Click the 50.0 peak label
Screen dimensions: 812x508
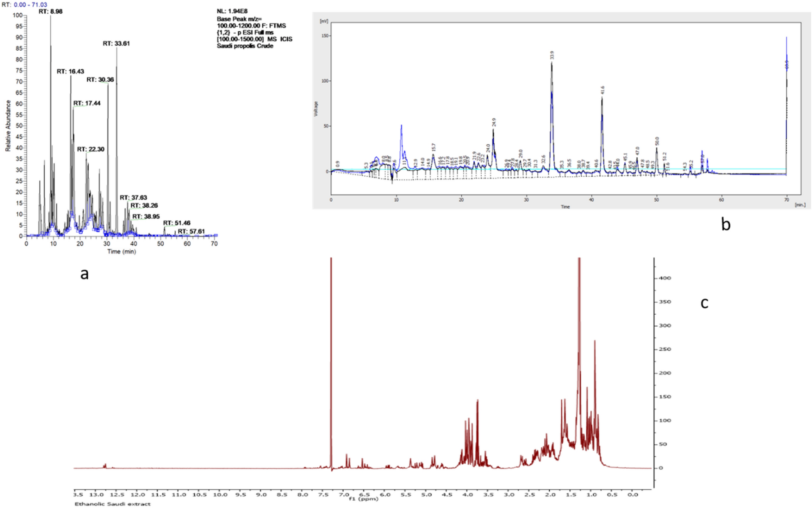657,141
